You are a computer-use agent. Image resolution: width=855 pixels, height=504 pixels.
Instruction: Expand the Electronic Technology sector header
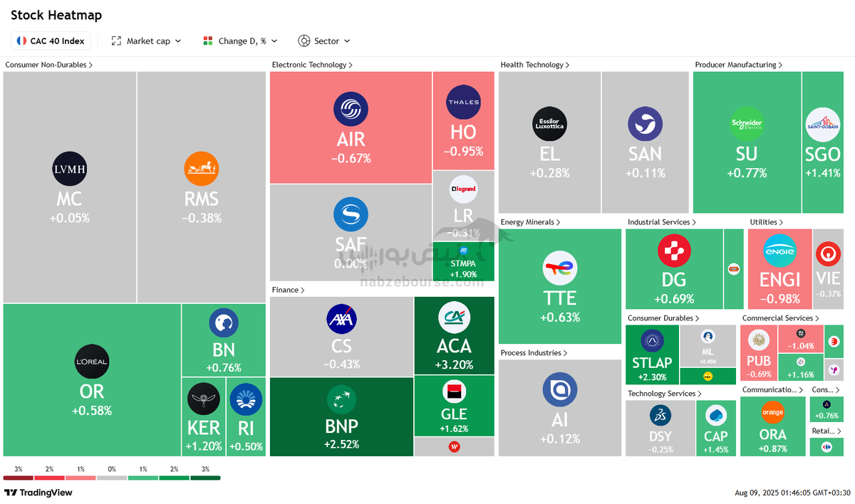pos(312,65)
